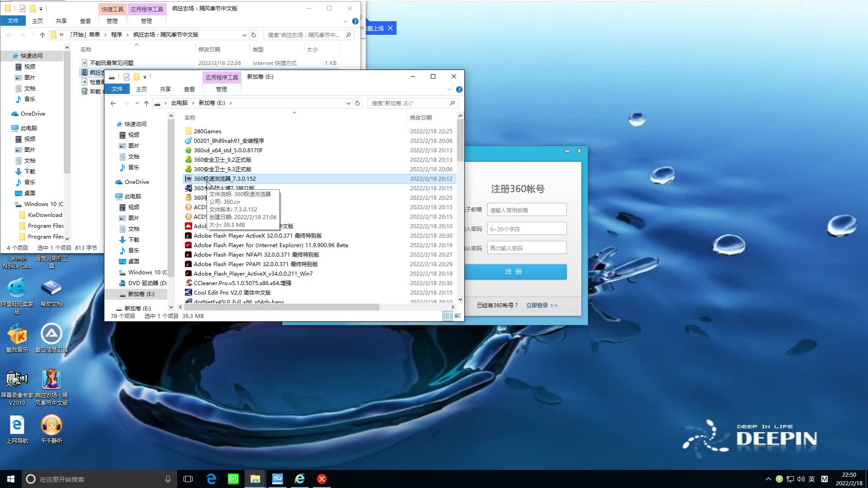Select Cool Edit Pro V2.0 简体中文版 file
Image resolution: width=868 pixels, height=488 pixels.
click(x=232, y=293)
